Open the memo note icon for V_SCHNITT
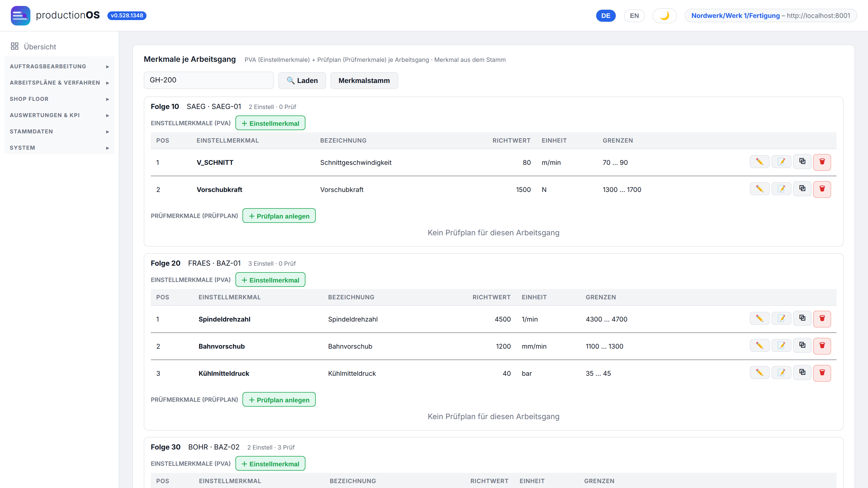The width and height of the screenshot is (868, 488). pyautogui.click(x=781, y=162)
